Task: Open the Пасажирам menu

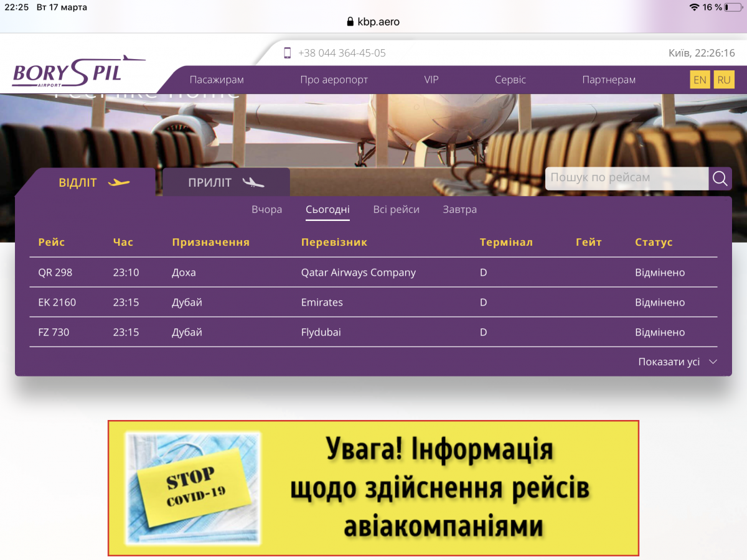Action: pyautogui.click(x=217, y=80)
